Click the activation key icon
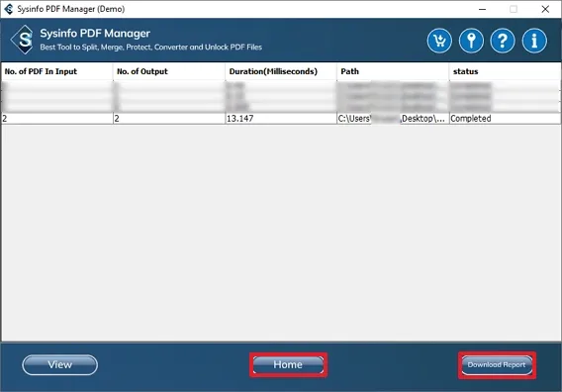The image size is (562, 392). [471, 41]
